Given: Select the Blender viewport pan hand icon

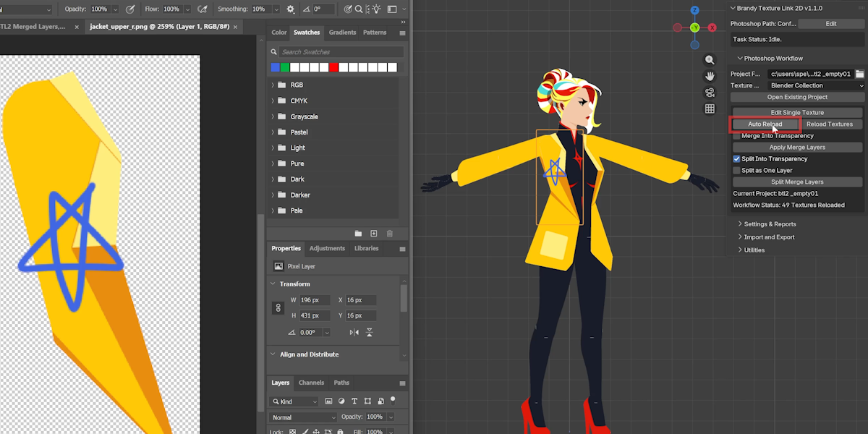Looking at the screenshot, I should [x=710, y=76].
